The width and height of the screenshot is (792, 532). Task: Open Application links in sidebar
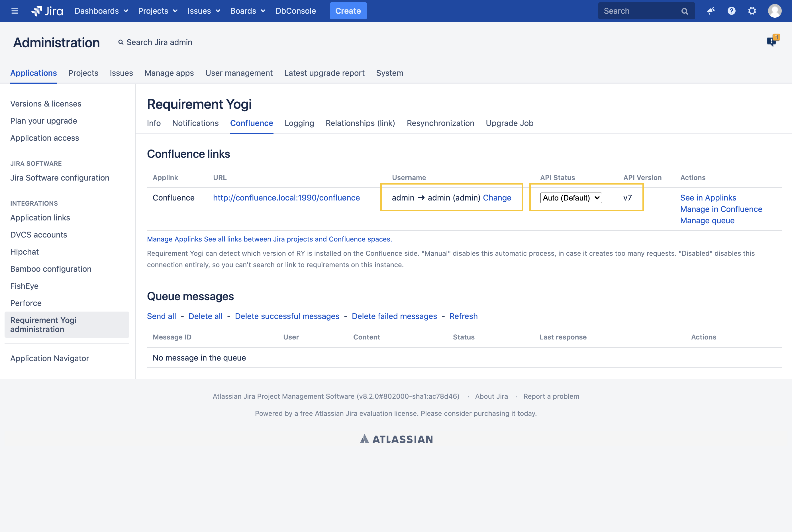pyautogui.click(x=40, y=218)
